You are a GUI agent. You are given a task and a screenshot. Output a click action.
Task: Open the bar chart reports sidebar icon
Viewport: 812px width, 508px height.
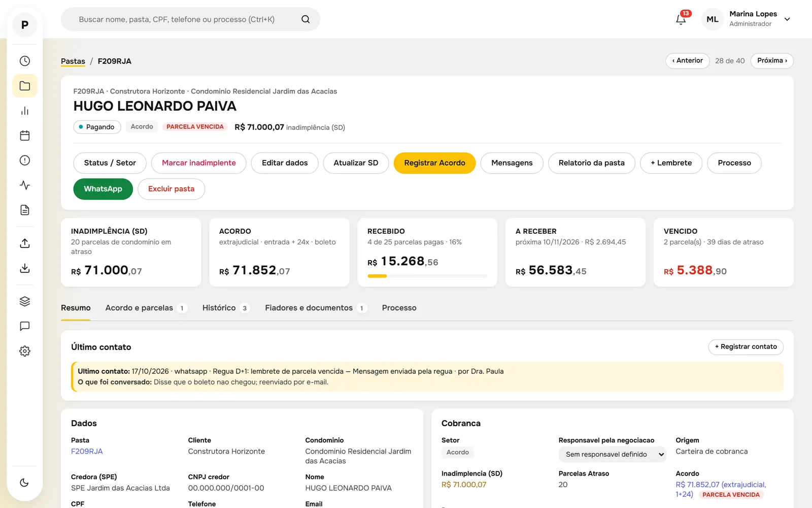click(24, 111)
